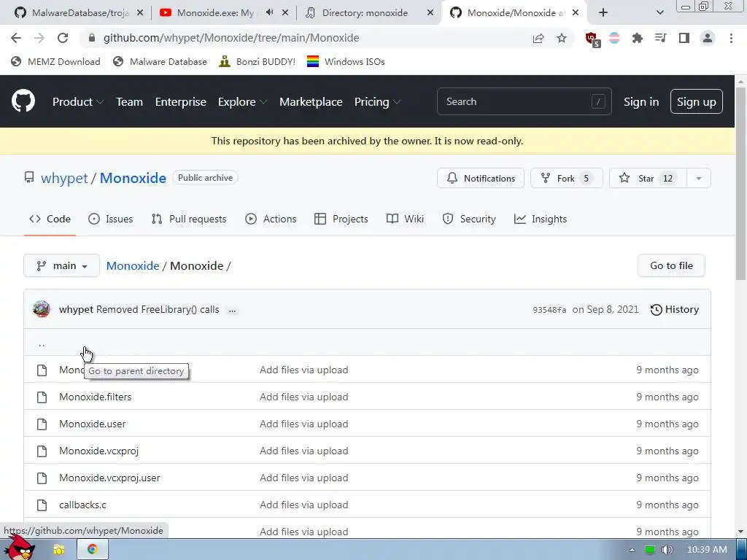
Task: Open the Bonzi BUDDY! bookmark
Action: click(258, 61)
